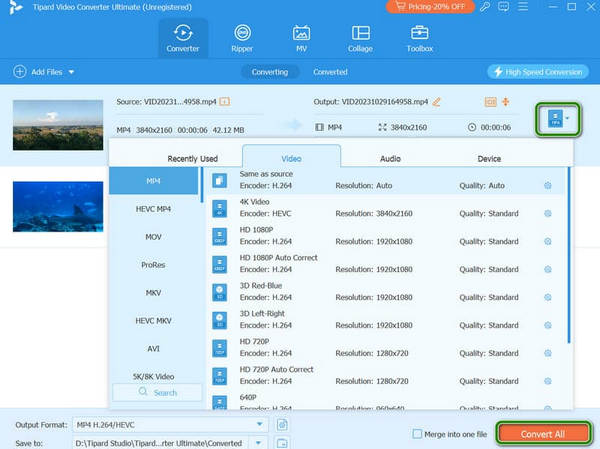Open the feedback chat icon
The image size is (600, 449).
click(504, 7)
